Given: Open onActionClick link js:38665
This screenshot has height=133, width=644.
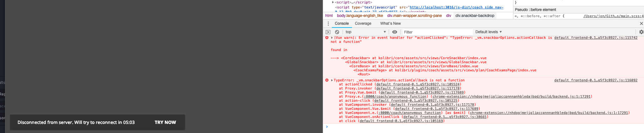Looking at the screenshot, I should pyautogui.click(x=445, y=117).
